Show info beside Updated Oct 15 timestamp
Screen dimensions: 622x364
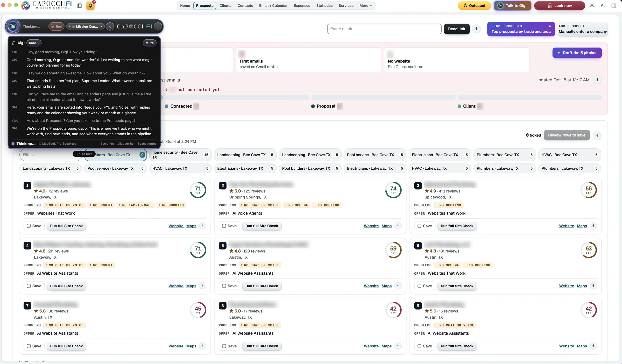(x=597, y=80)
